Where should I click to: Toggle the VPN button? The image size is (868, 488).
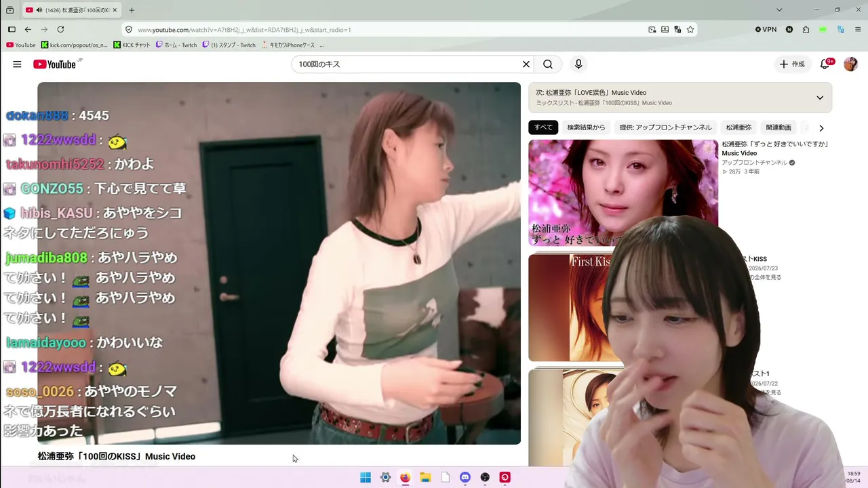point(766,30)
